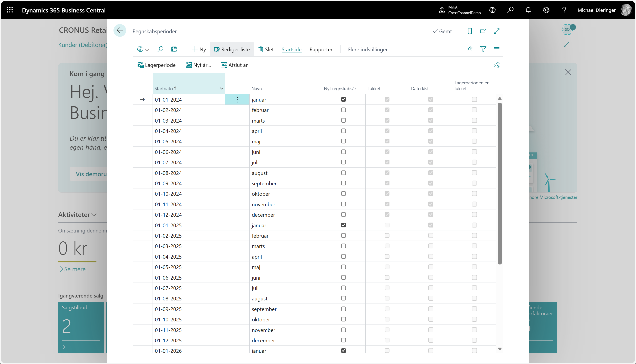Click the Afslut år button
This screenshot has height=364, width=636.
(234, 65)
